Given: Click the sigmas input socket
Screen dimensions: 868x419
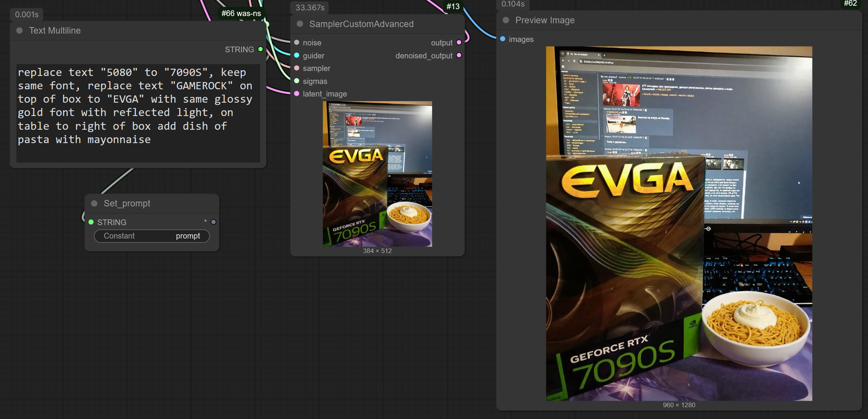Looking at the screenshot, I should coord(296,81).
